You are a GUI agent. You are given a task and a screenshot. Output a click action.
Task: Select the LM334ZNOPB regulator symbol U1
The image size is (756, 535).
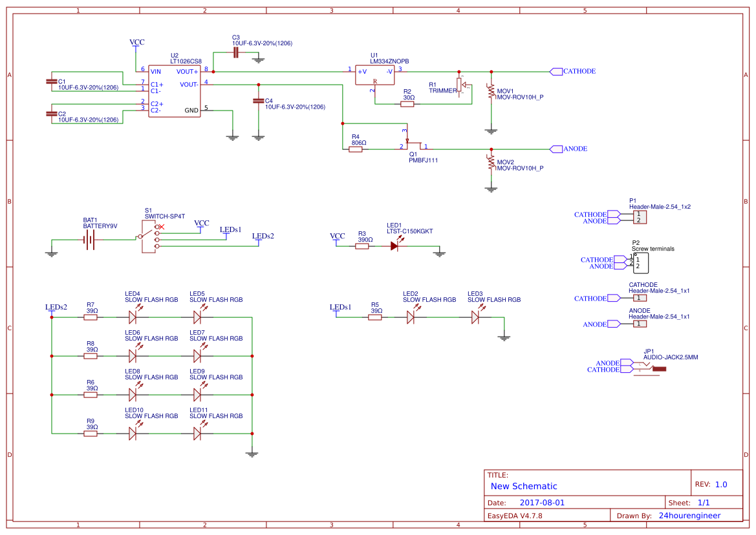(375, 74)
